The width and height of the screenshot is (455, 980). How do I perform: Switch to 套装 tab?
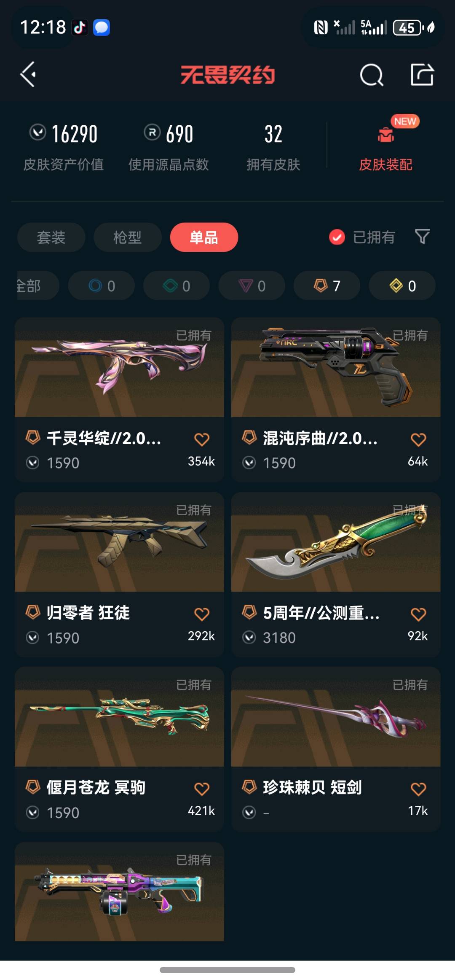pos(51,237)
